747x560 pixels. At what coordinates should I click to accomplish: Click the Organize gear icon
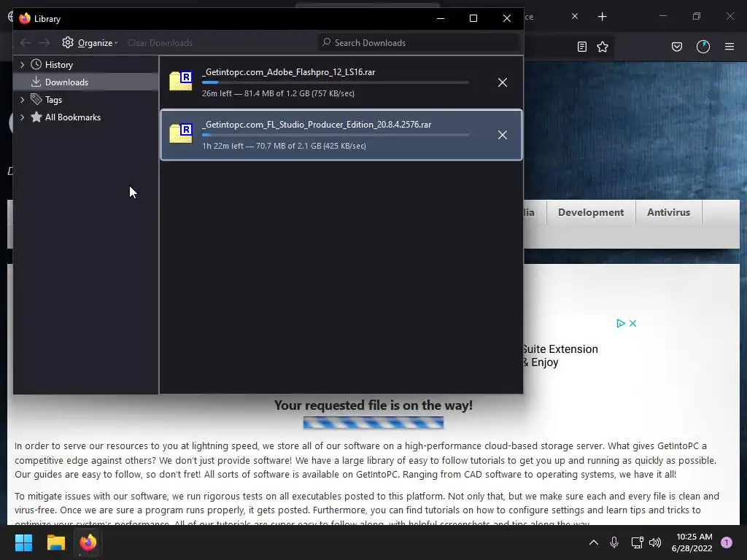pyautogui.click(x=68, y=42)
